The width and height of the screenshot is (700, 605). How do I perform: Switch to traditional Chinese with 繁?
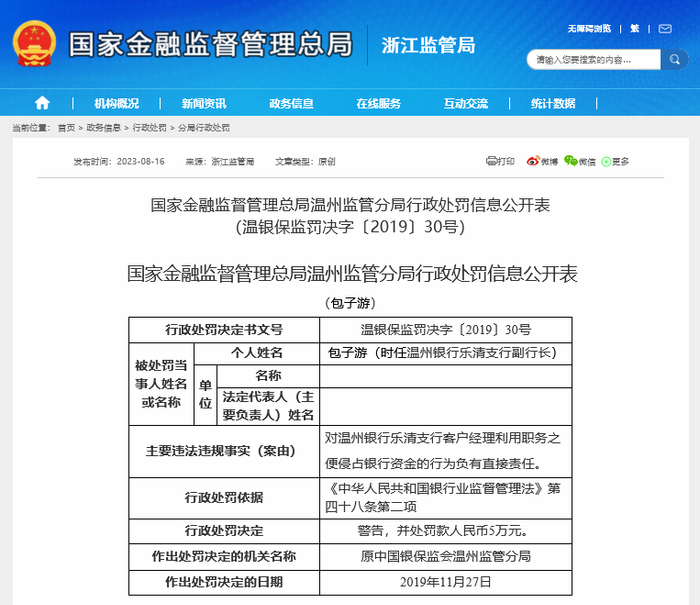pos(634,29)
